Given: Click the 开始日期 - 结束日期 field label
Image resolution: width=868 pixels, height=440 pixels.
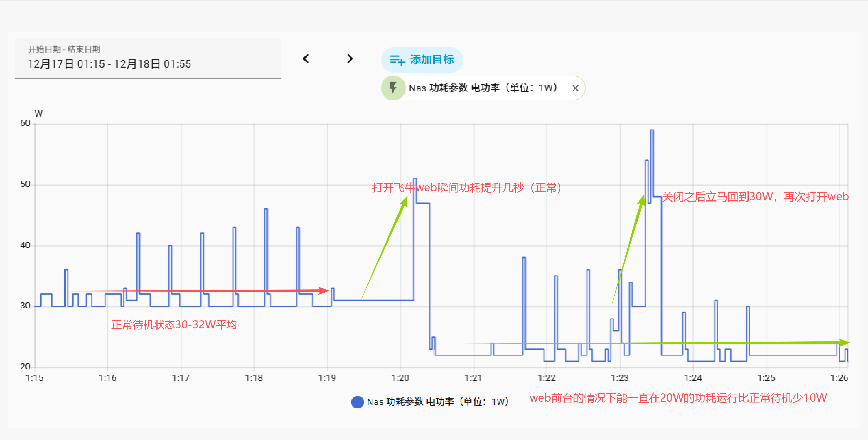Looking at the screenshot, I should (64, 50).
